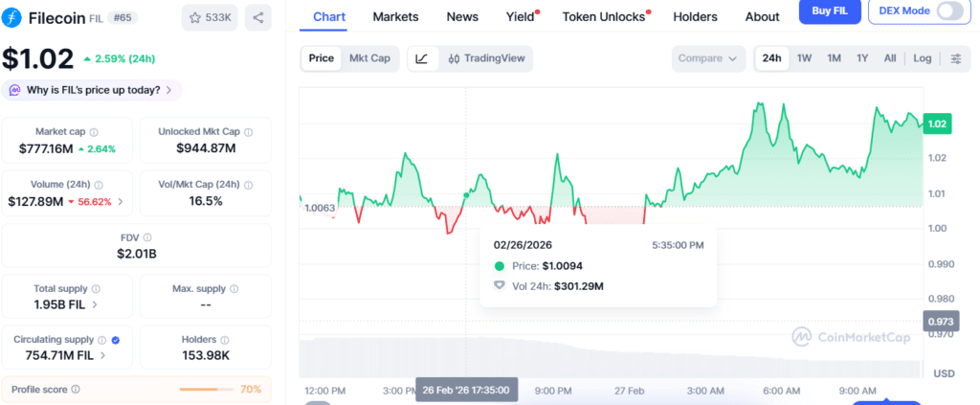Click info icon next to Market cap
The image size is (980, 405).
pos(94,132)
